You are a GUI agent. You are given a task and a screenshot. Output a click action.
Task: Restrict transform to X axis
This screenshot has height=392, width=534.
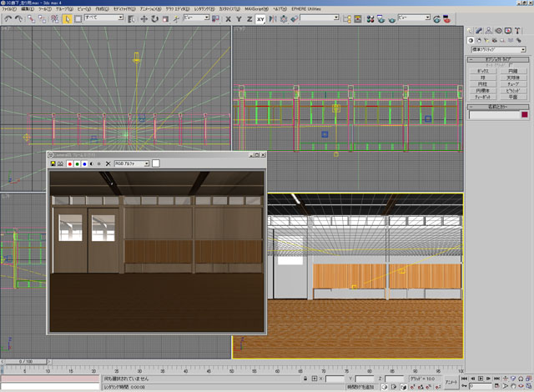pos(228,19)
